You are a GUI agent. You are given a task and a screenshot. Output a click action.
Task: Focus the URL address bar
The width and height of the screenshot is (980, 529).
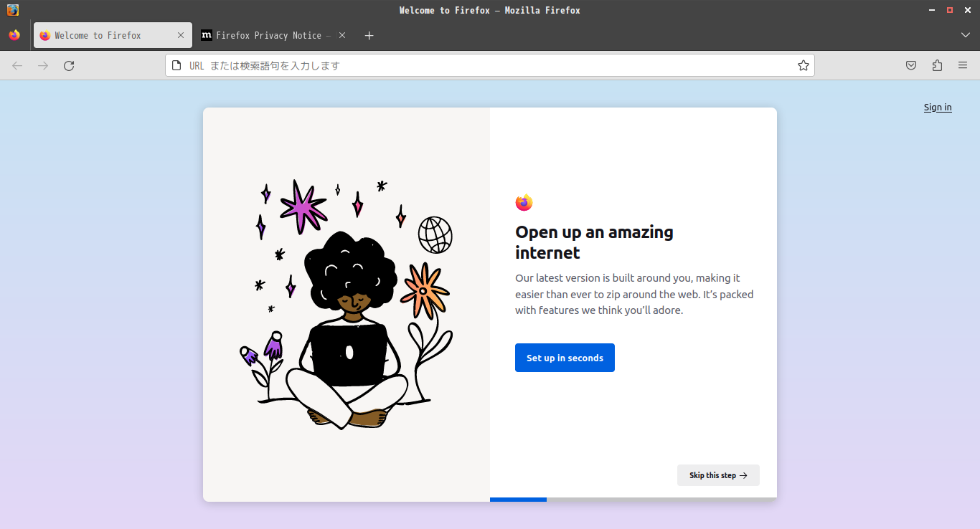(x=490, y=66)
